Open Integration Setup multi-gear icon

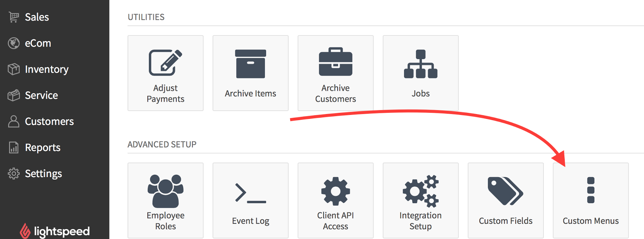(x=421, y=191)
